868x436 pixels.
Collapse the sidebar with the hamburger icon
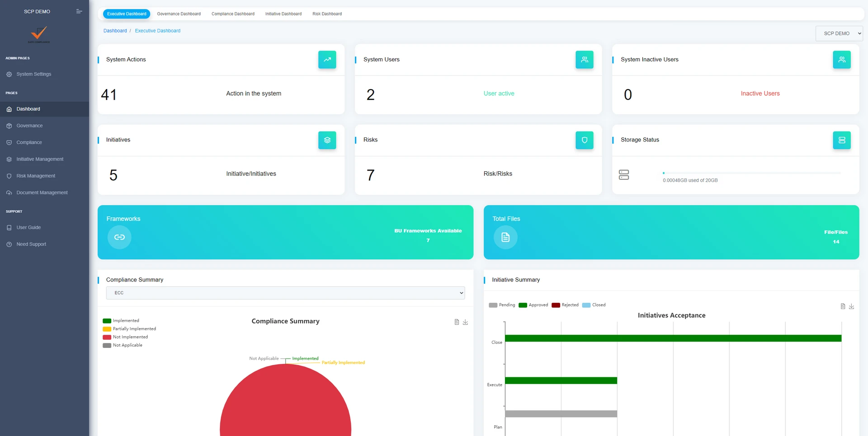[79, 11]
